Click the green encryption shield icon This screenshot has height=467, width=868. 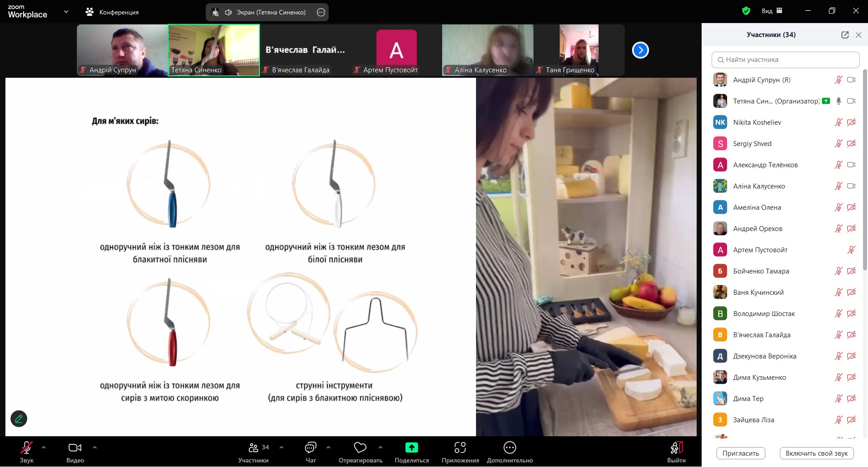(x=746, y=11)
